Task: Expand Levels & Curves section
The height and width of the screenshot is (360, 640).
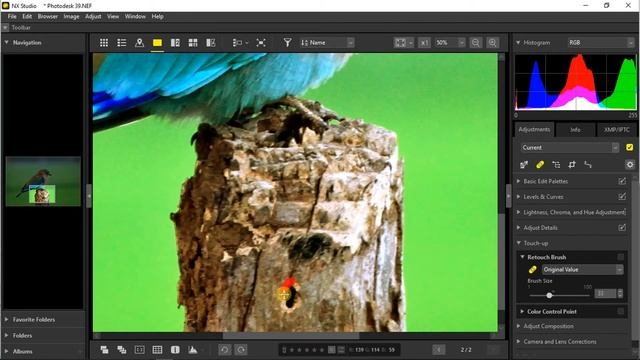Action: point(518,197)
